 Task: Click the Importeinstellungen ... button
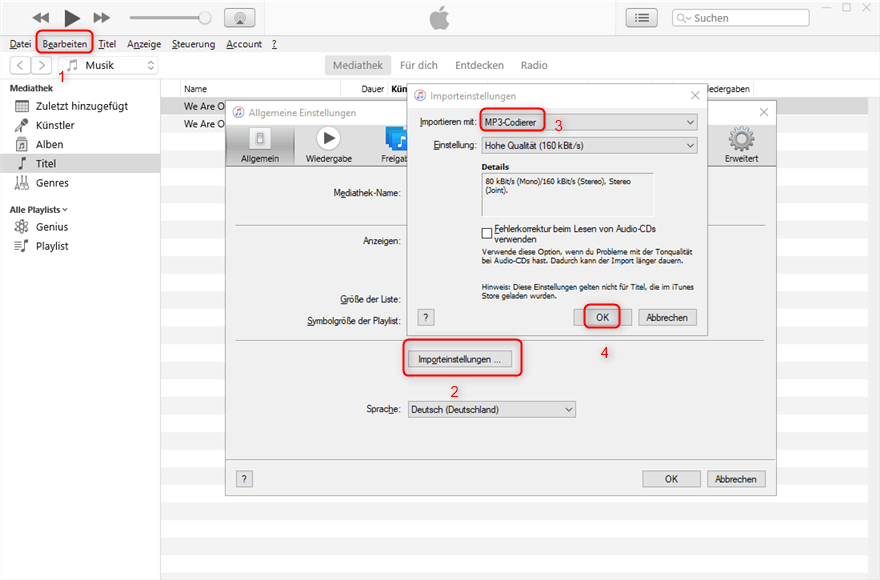pos(460,359)
